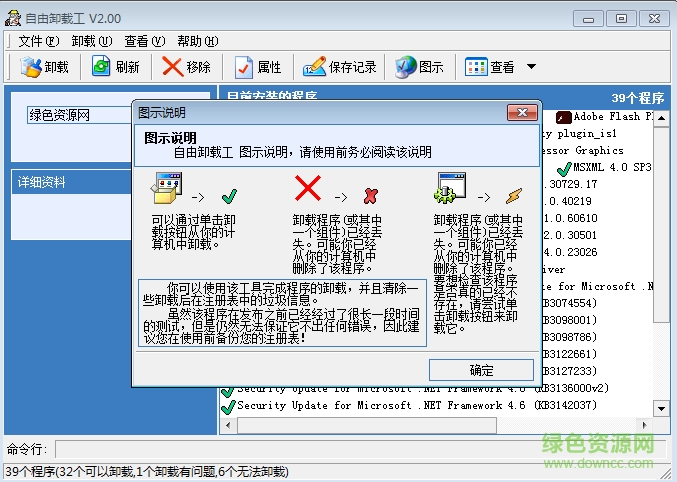Viewport: 677px width, 482px height.
Task: Click the 39个程序 count label
Action: coord(638,98)
